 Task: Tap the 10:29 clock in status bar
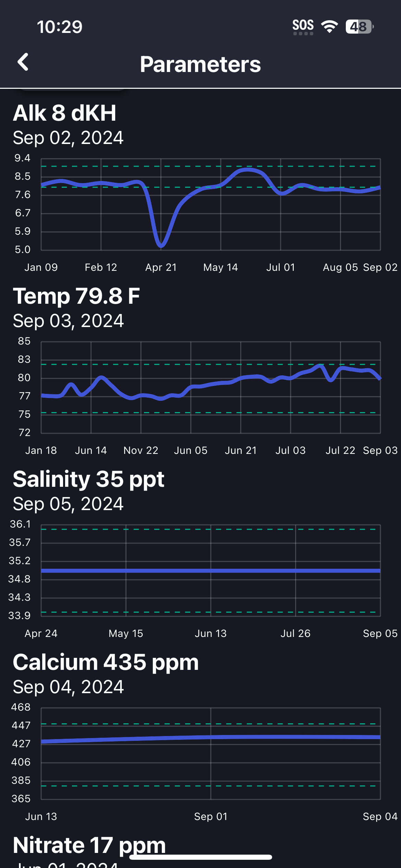[60, 27]
